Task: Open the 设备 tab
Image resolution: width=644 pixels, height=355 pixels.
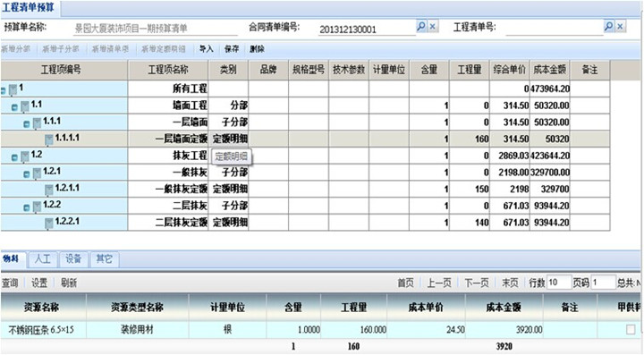Action: tap(73, 259)
